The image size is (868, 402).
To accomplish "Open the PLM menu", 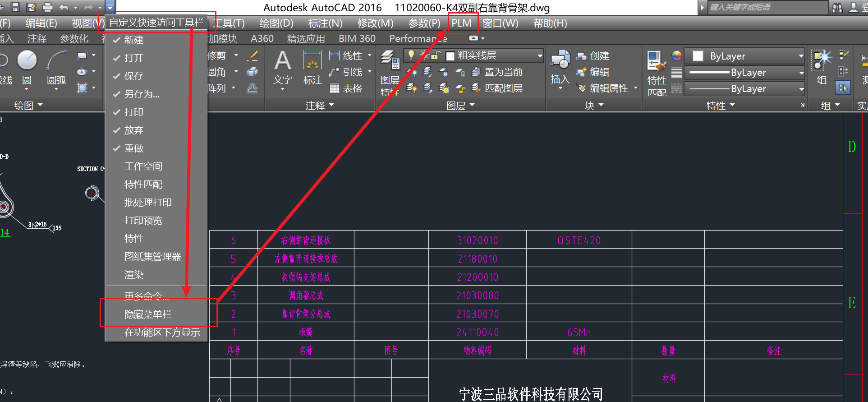I will [x=462, y=23].
